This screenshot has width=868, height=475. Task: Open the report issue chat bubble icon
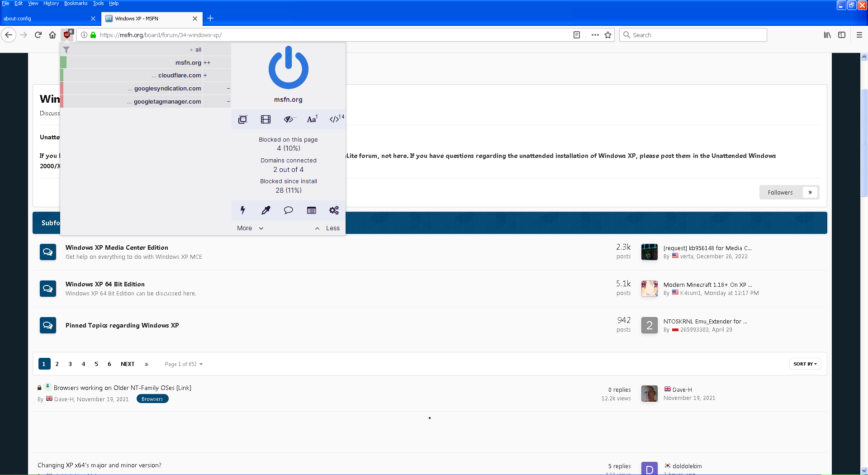pyautogui.click(x=289, y=210)
